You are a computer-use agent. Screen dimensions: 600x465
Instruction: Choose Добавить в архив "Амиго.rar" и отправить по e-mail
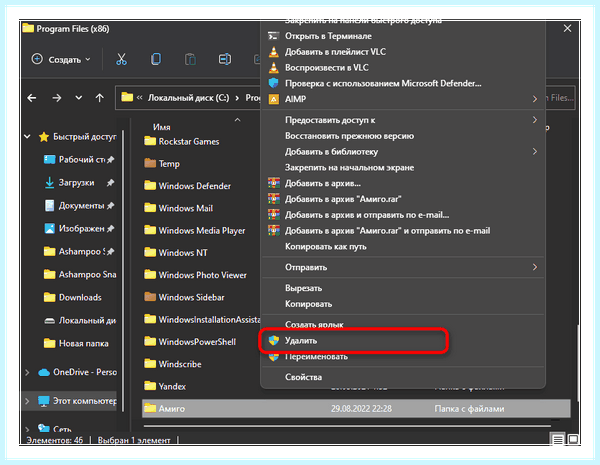(x=403, y=230)
